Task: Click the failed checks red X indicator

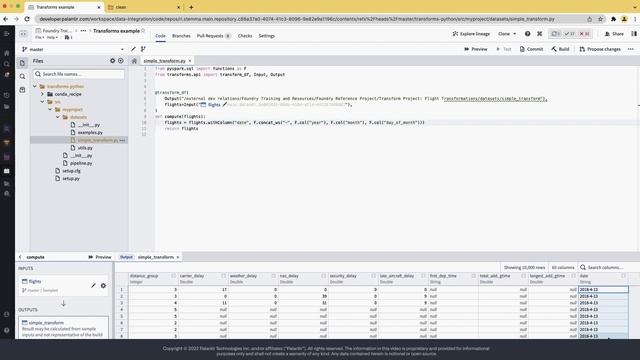Action: coord(584,34)
